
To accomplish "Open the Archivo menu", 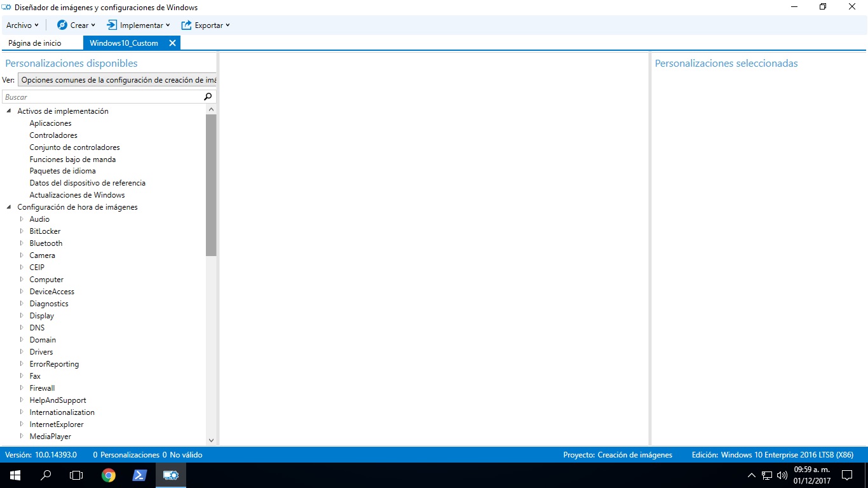I will (x=22, y=25).
